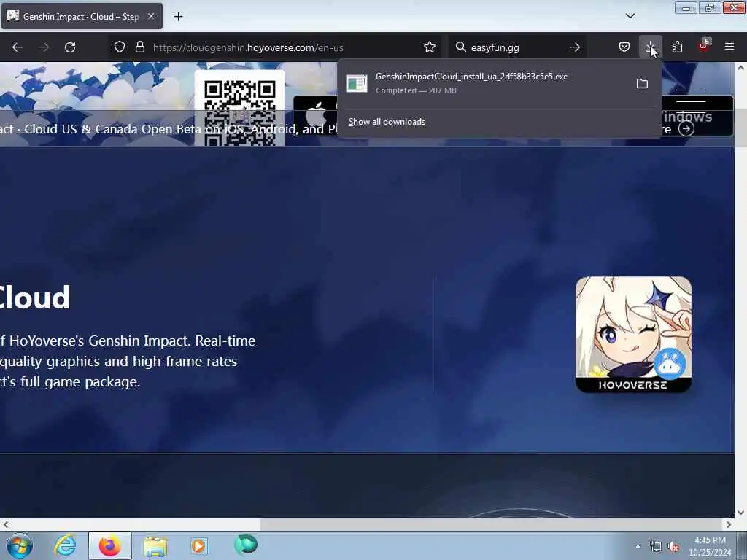Show downloaded file in folder
Viewport: 747px width, 560px height.
(x=642, y=84)
